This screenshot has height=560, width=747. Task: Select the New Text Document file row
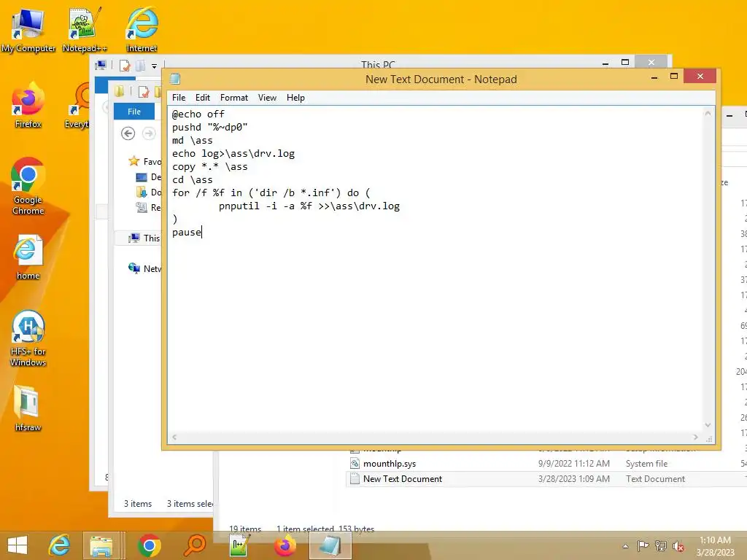546,478
